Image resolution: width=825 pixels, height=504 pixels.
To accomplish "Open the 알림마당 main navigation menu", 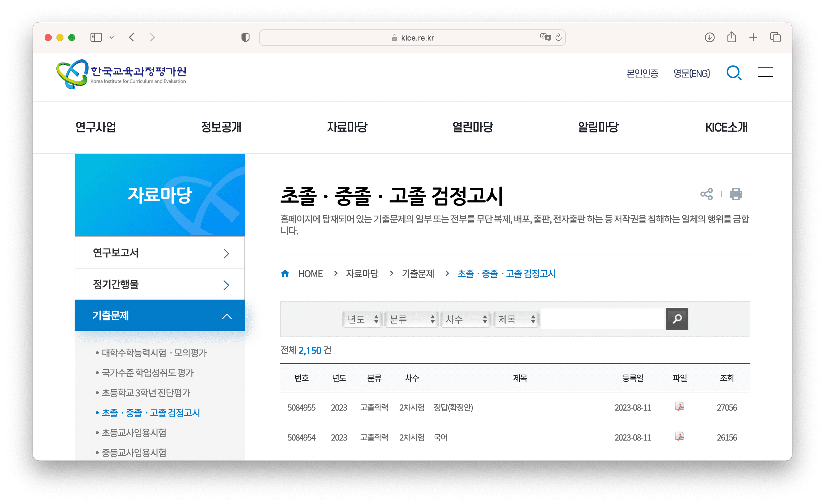I will 598,127.
